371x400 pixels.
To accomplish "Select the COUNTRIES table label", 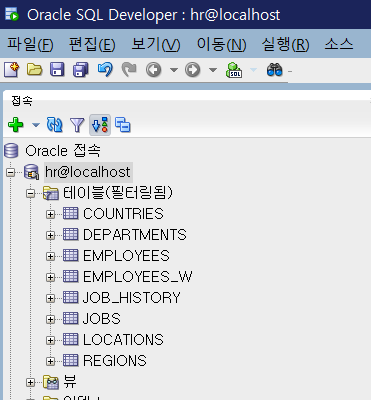I will tap(123, 214).
